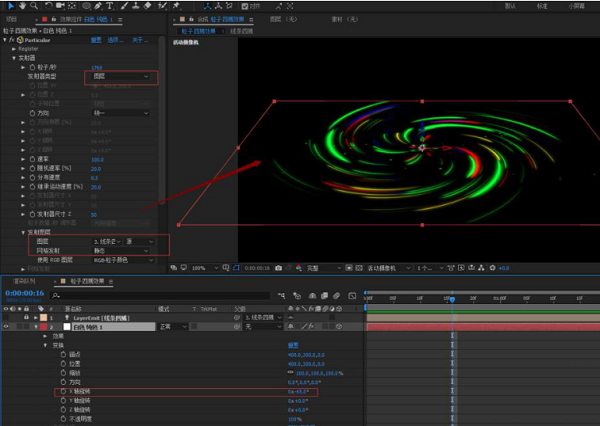This screenshot has height=426, width=600.
Task: Open the composition mini-flowchart icon in timeline
Action: (281, 295)
